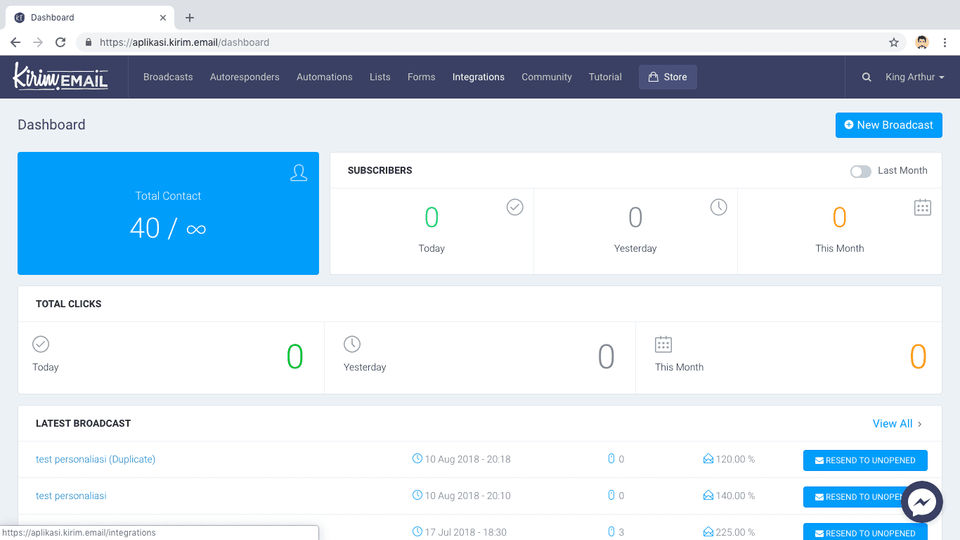The image size is (960, 540).
Task: Click the KirimEmail logo
Action: tap(60, 77)
